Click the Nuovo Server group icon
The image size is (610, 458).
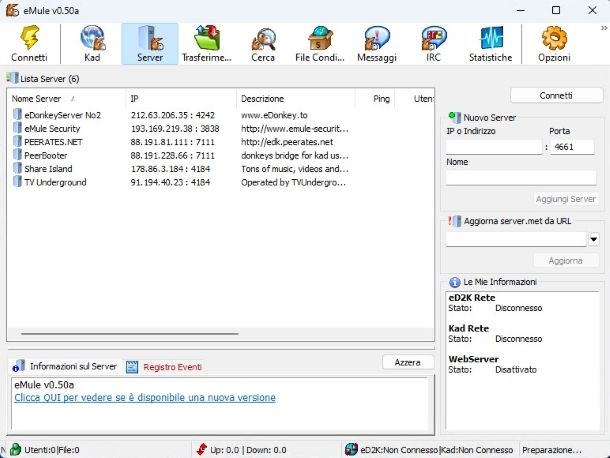[455, 117]
